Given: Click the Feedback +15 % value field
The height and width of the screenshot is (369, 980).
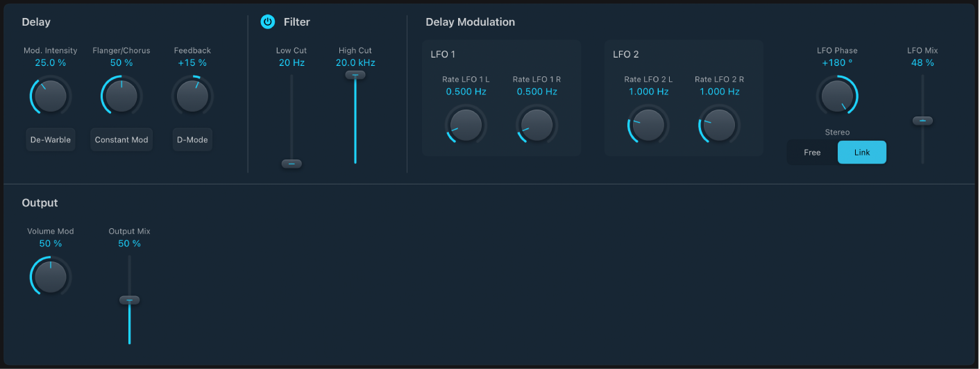Looking at the screenshot, I should (x=192, y=63).
